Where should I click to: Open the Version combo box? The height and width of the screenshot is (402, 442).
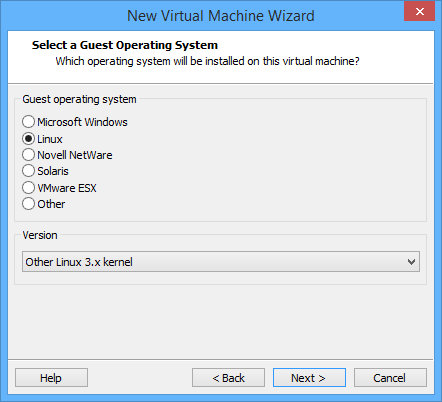[x=221, y=262]
